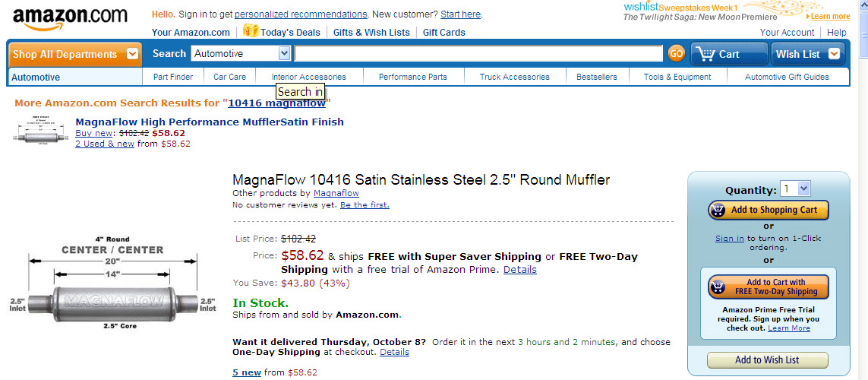
Task: Click the Amazon.com logo
Action: click(x=70, y=19)
